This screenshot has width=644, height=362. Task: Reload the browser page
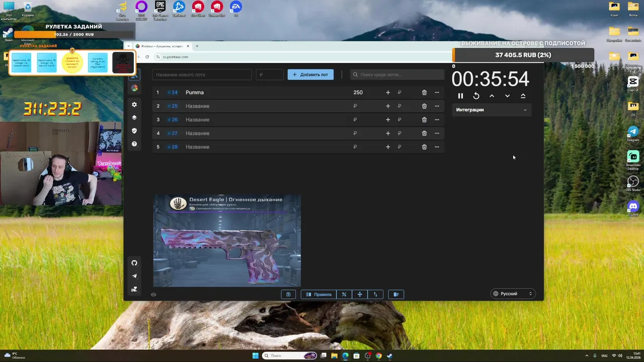pos(147,57)
